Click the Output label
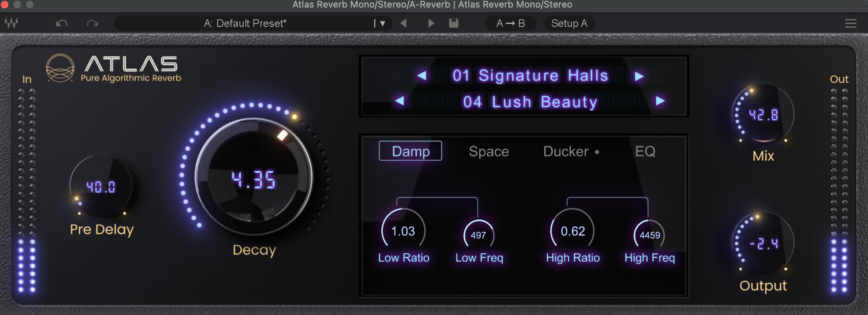 (x=763, y=286)
